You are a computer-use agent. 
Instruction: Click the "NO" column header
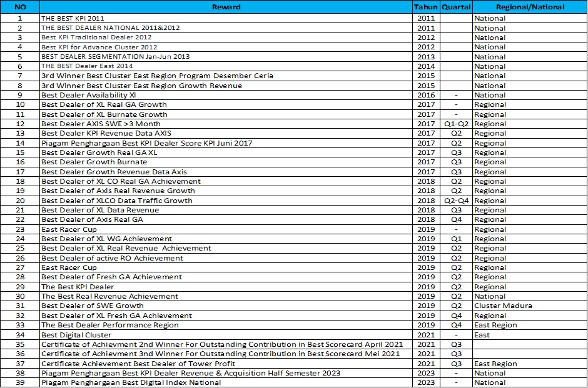20,7
